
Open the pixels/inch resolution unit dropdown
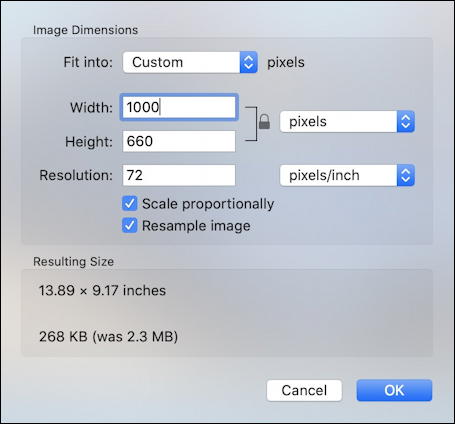pos(347,175)
